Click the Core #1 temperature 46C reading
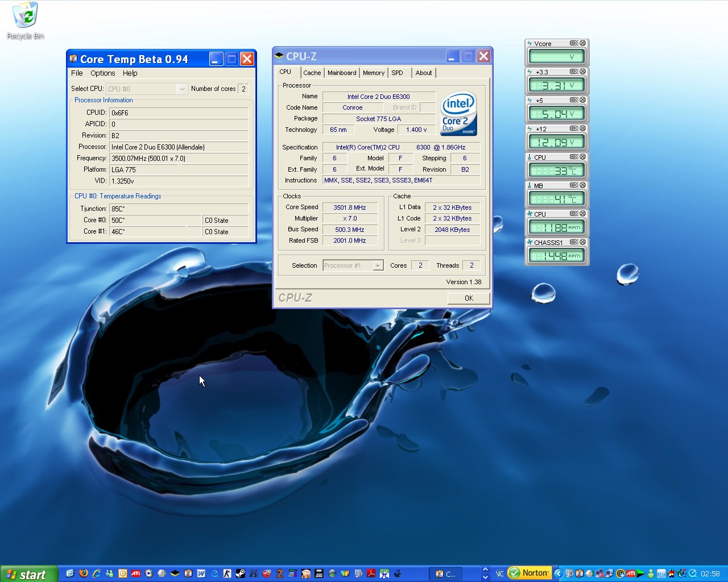728x582 pixels. click(x=156, y=231)
